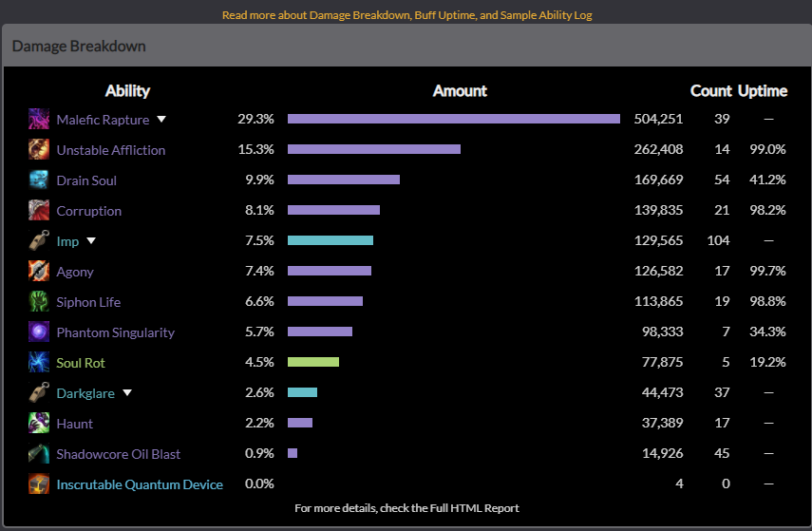
Task: Open the Haunt ability link
Action: click(74, 424)
